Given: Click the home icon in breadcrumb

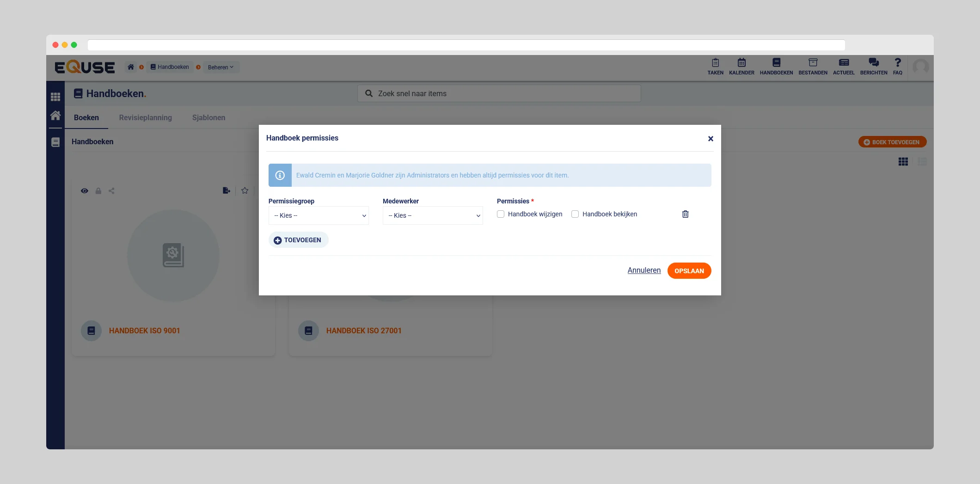Looking at the screenshot, I should click(x=131, y=67).
